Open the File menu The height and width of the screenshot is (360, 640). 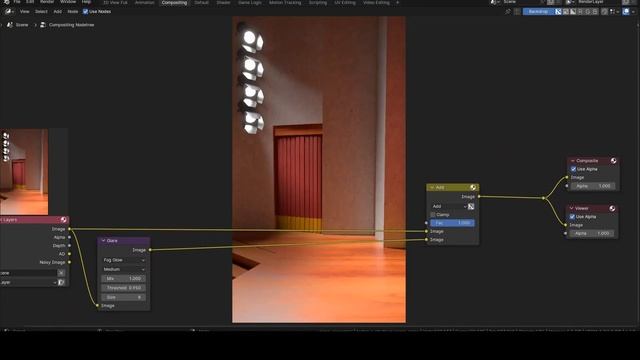click(17, 2)
